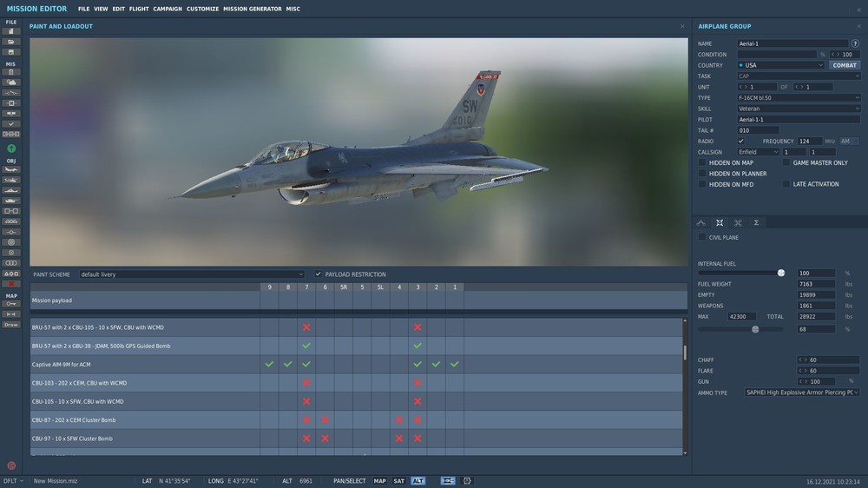The width and height of the screenshot is (868, 488).
Task: Click the red exit icon at bottom-left corner
Action: [11, 465]
